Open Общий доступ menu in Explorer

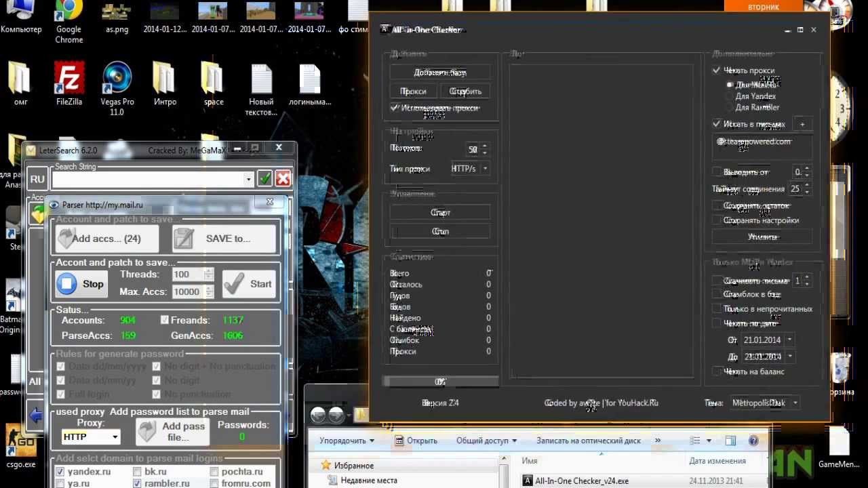point(486,441)
